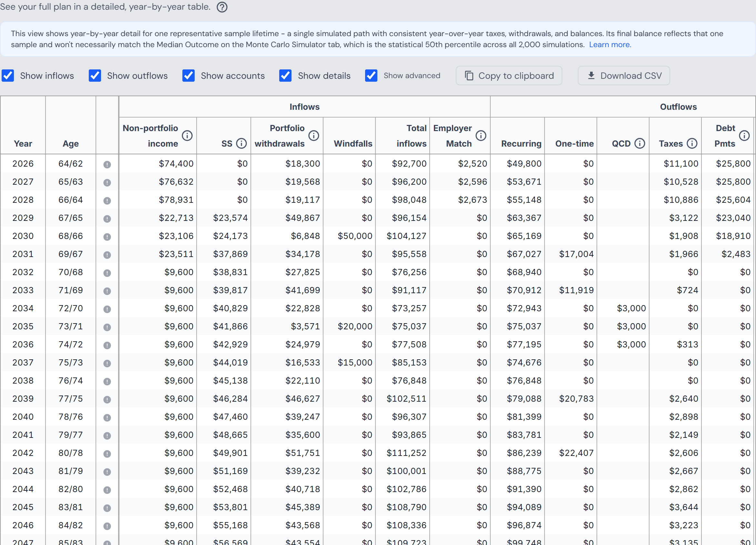The width and height of the screenshot is (756, 545).
Task: Click info icon next to SS column
Action: coord(241,144)
